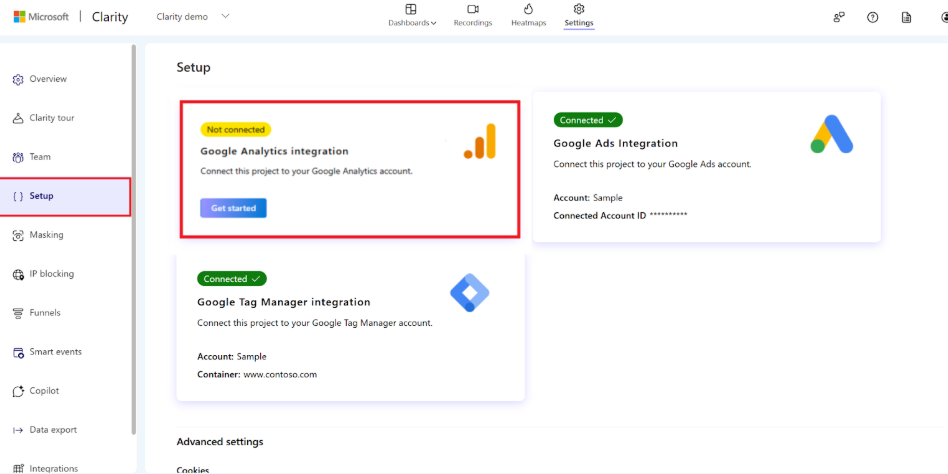
Task: Click the Google Tag Manager diamond logo
Action: (x=470, y=293)
